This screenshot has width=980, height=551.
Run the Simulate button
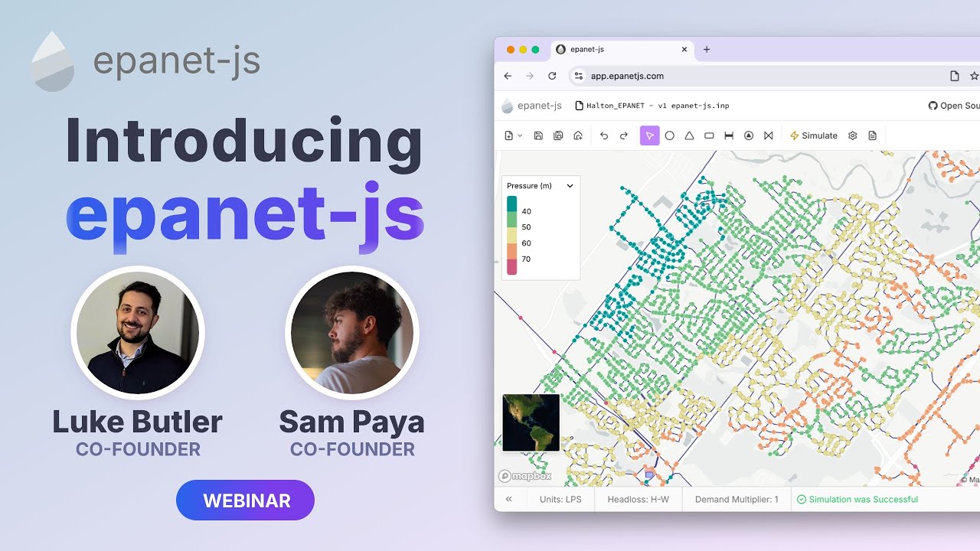pos(814,135)
